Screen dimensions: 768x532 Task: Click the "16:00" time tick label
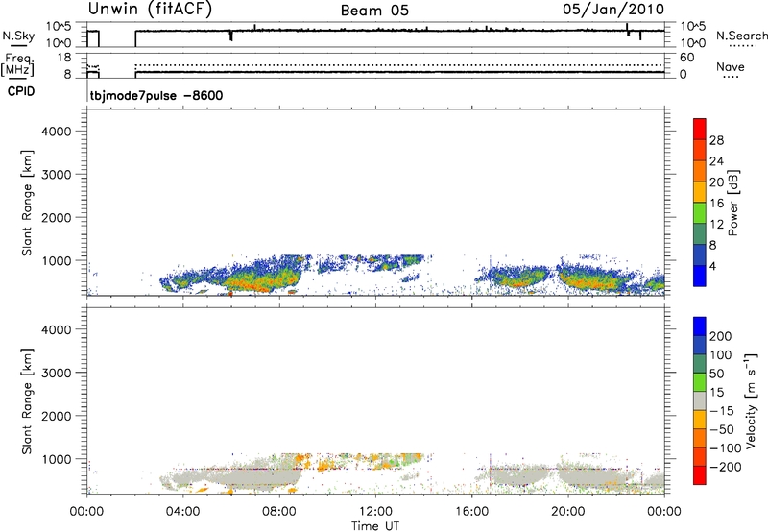click(471, 512)
